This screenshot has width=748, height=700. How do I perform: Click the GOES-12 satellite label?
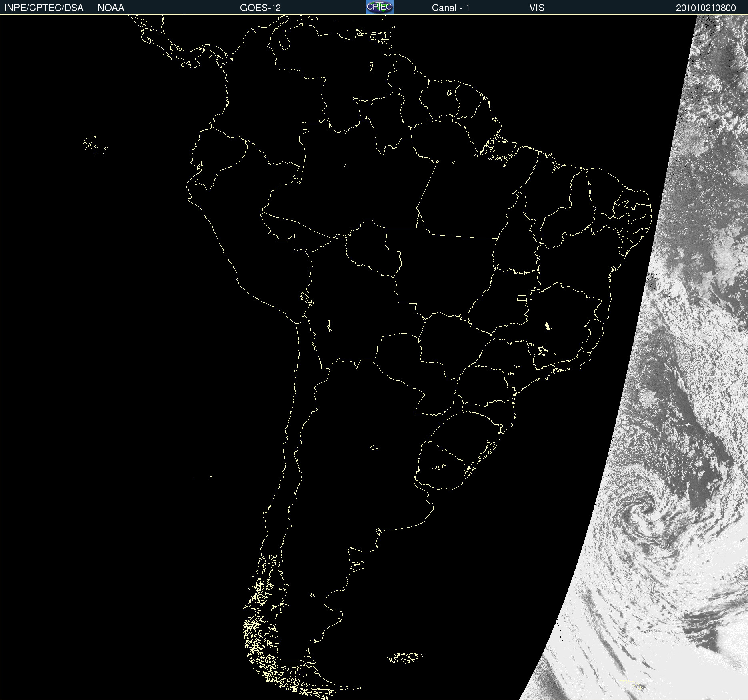tap(260, 8)
